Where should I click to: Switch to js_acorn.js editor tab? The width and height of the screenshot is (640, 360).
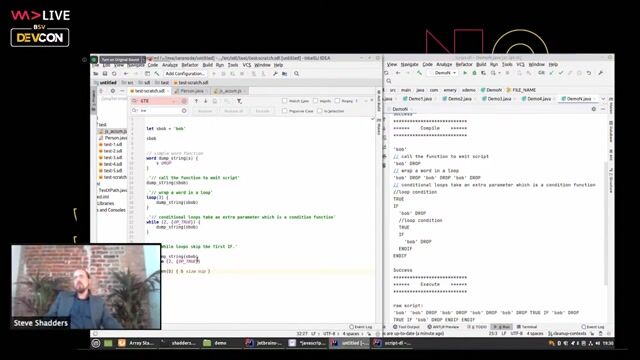pos(229,91)
